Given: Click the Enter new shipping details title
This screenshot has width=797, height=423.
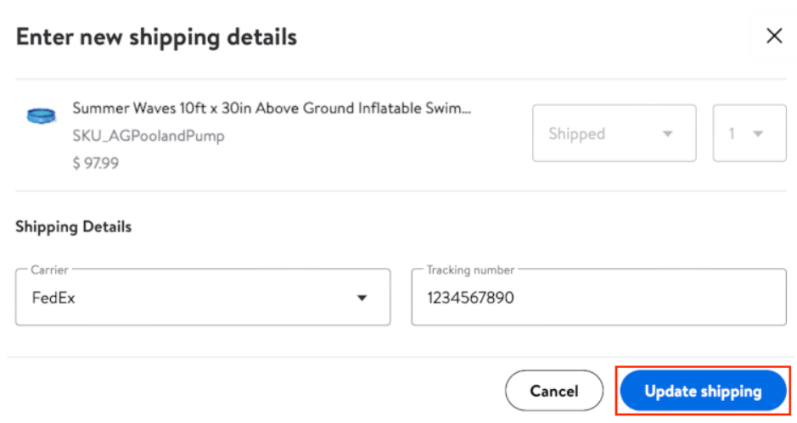Looking at the screenshot, I should click(x=157, y=37).
